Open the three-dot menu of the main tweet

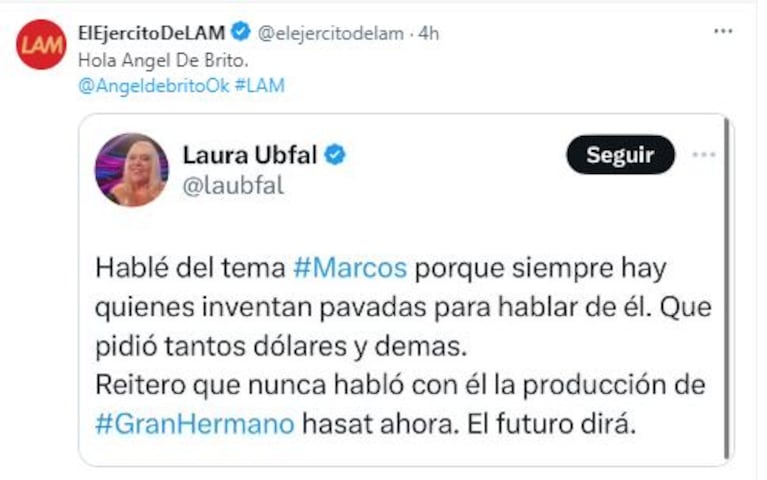(723, 31)
